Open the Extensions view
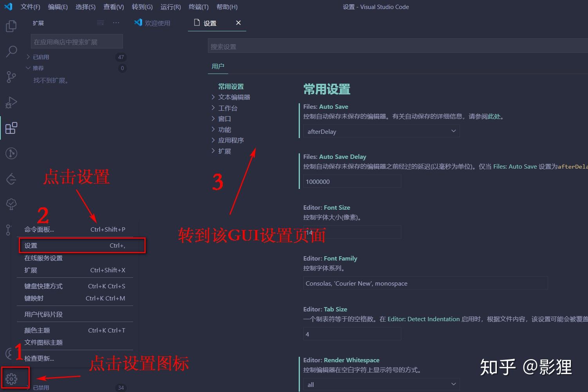The image size is (588, 392). 11,128
